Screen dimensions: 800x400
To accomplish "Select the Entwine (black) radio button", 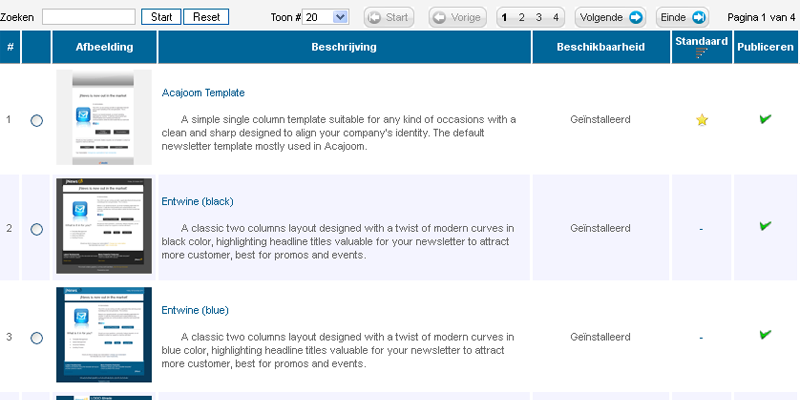I will point(37,230).
